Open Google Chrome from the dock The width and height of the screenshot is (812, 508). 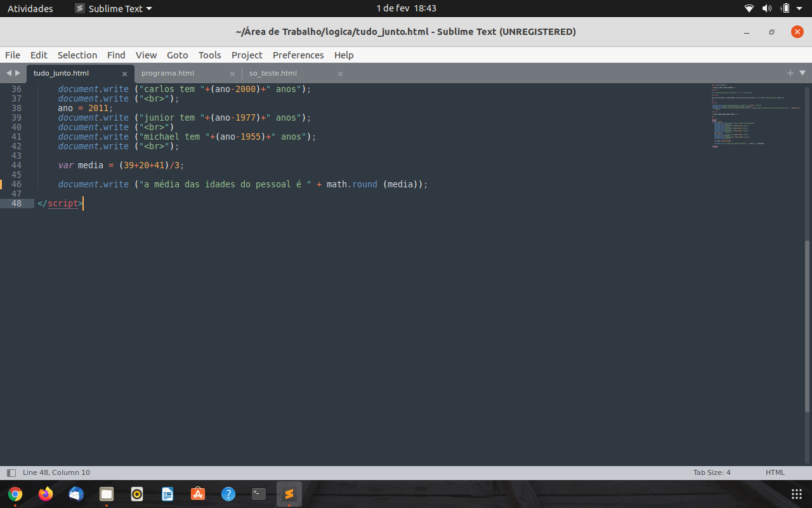[x=15, y=494]
